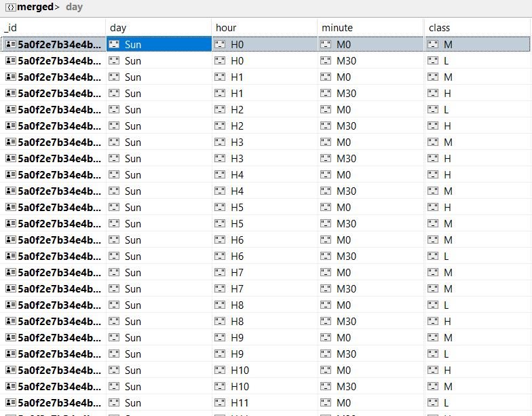Viewport: 532px width, 416px height.
Task: Select the class M cell in the H1 M0 row
Action: click(478, 77)
